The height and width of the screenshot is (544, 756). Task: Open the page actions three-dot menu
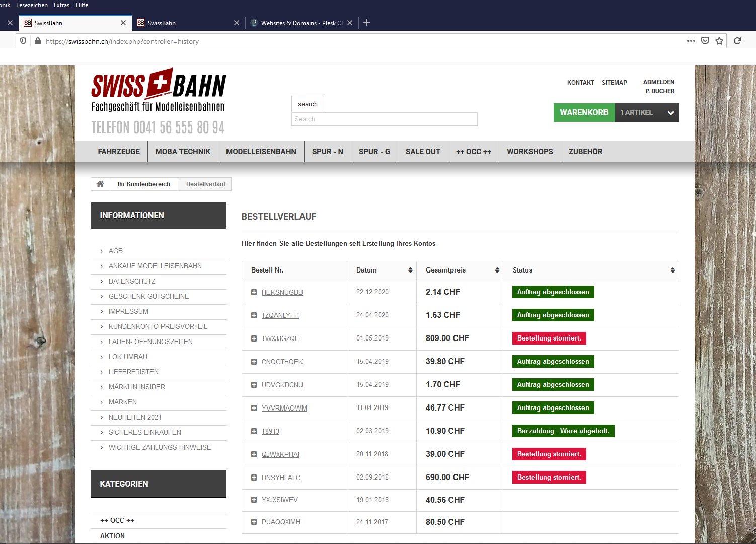coord(691,41)
